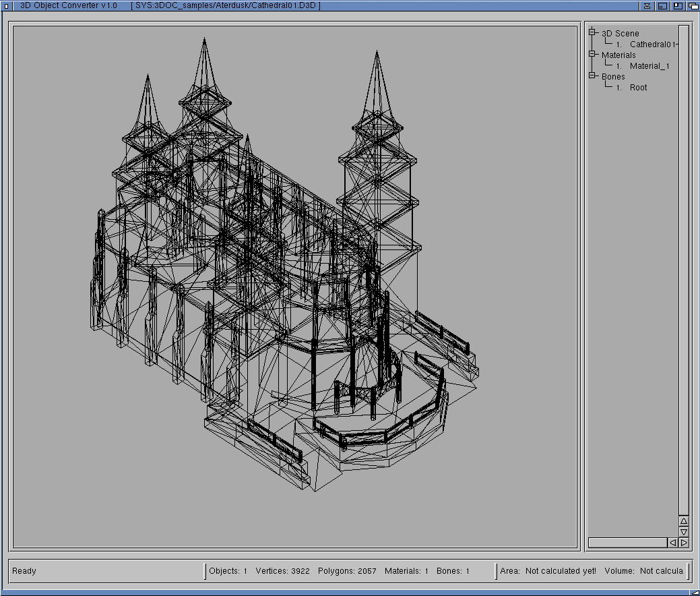Click the scroll-left arrow below the tree
The height and width of the screenshot is (596, 700).
(x=673, y=543)
